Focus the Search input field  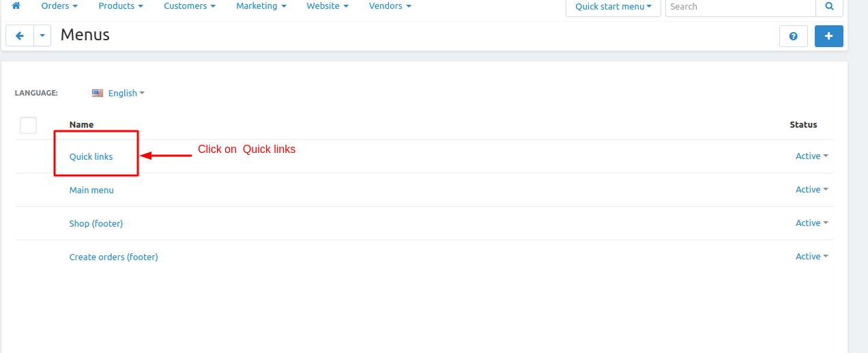tap(740, 7)
